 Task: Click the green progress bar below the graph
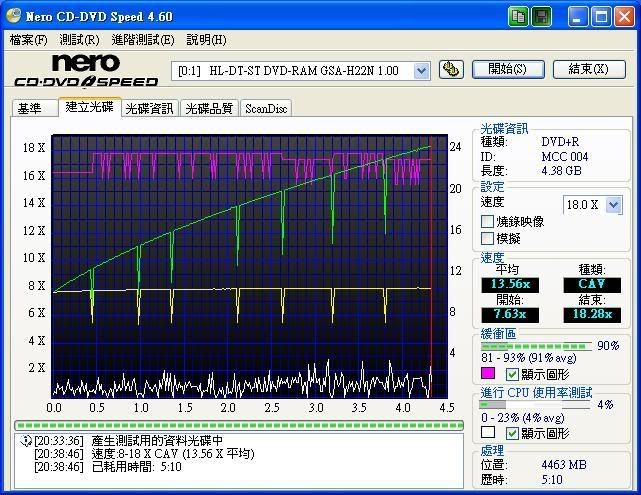[239, 426]
